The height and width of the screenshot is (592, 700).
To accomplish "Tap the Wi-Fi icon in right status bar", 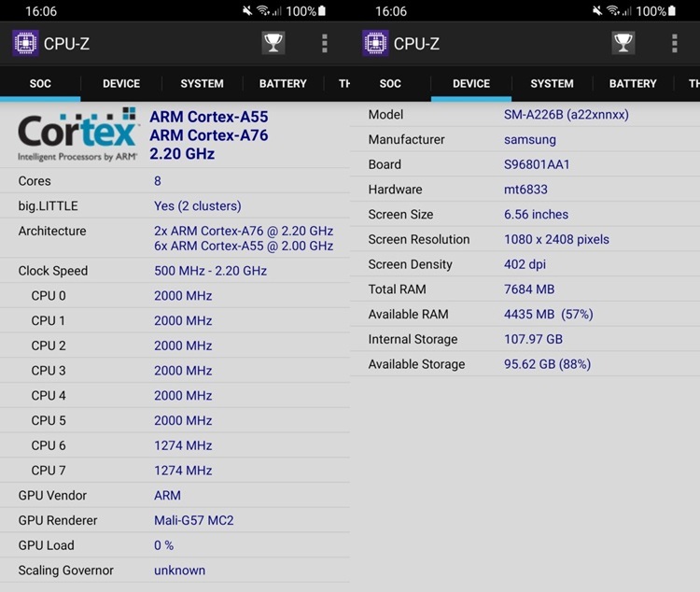I will [x=613, y=10].
